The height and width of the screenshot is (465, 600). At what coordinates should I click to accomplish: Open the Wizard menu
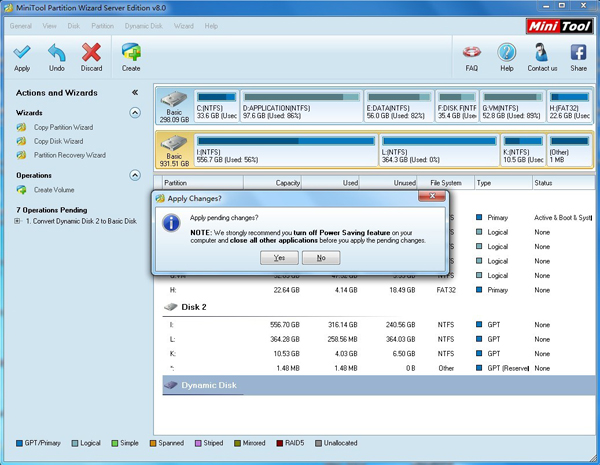click(184, 26)
